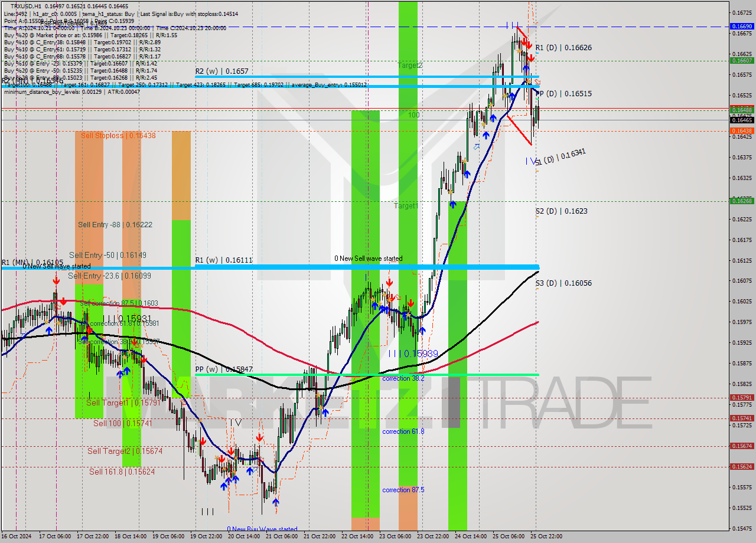
Task: Select the 23 Oct 06:00 time label
Action: pos(396,537)
